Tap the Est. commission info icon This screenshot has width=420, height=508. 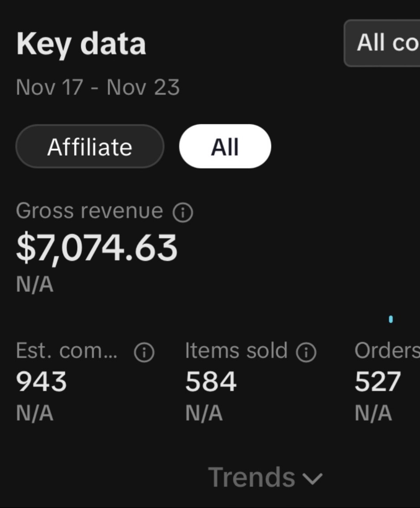(x=144, y=352)
